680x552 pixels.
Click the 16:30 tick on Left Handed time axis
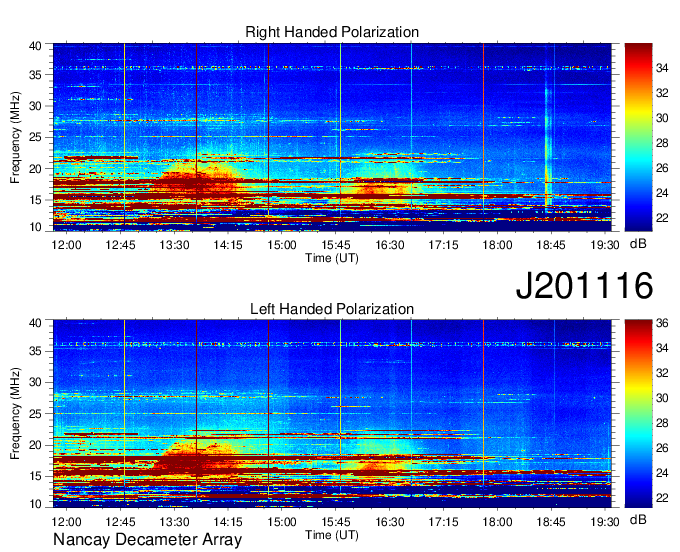(x=390, y=522)
